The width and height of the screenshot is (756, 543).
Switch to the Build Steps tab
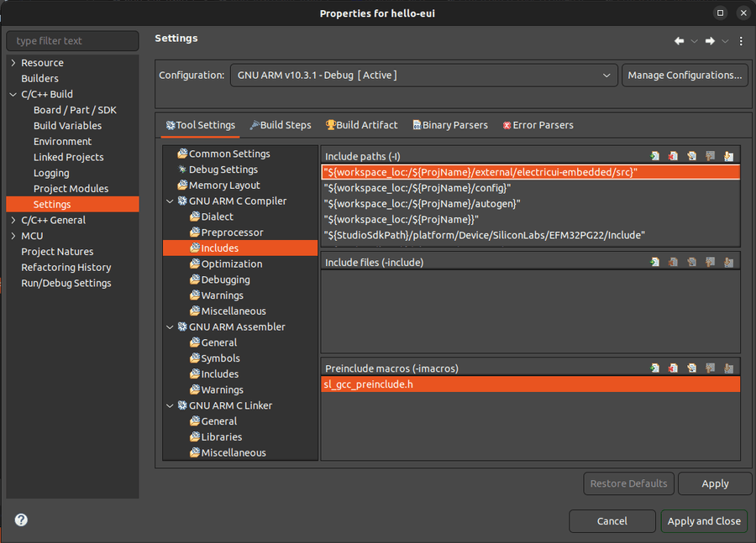[281, 124]
